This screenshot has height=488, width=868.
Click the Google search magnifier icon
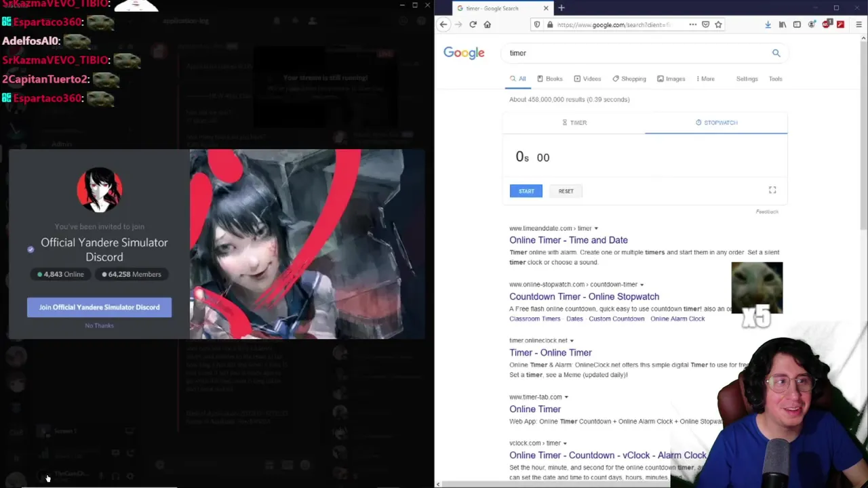(x=776, y=53)
